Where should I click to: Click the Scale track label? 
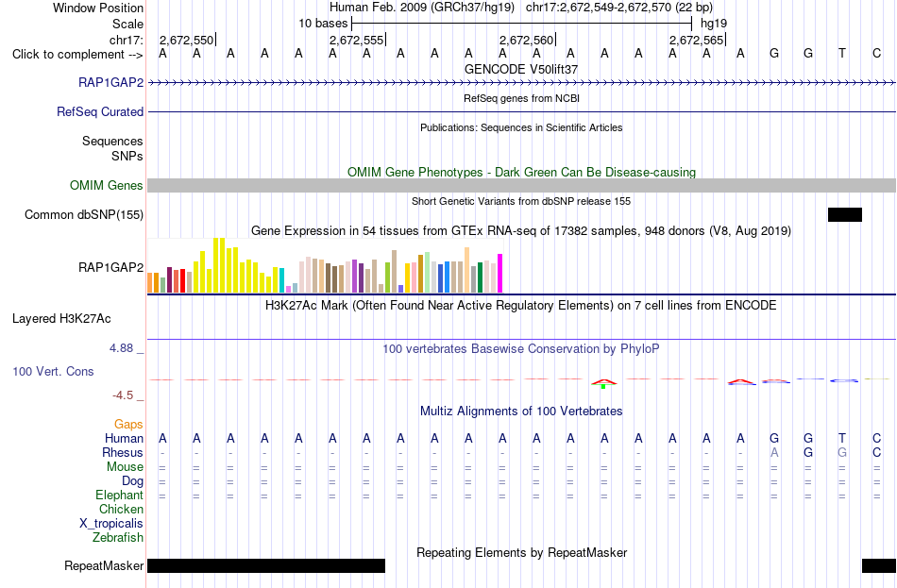pyautogui.click(x=127, y=24)
